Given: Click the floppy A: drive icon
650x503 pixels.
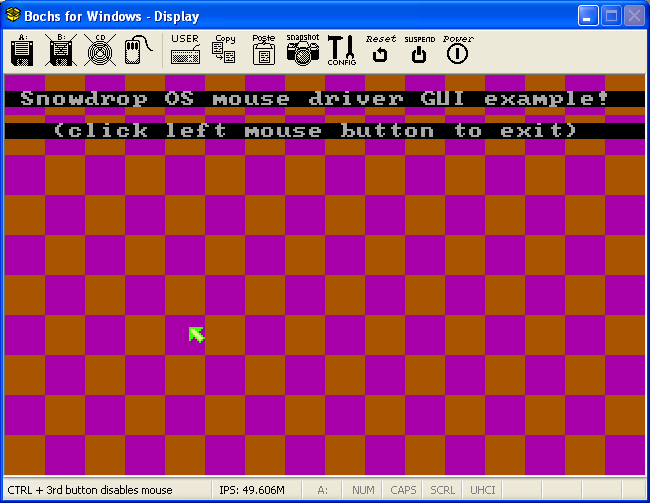Looking at the screenshot, I should [x=22, y=50].
